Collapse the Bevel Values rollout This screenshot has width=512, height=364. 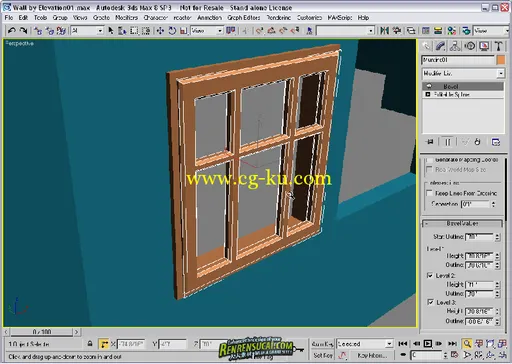coord(462,223)
